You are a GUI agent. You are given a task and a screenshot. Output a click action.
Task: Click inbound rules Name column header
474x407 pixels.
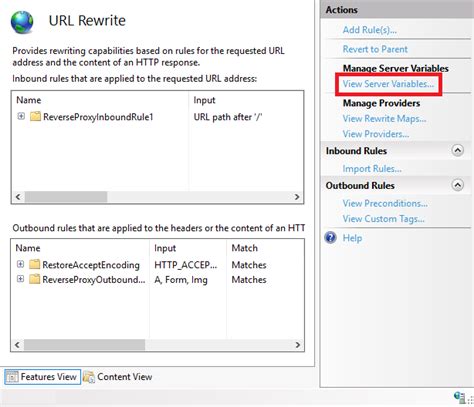(29, 100)
